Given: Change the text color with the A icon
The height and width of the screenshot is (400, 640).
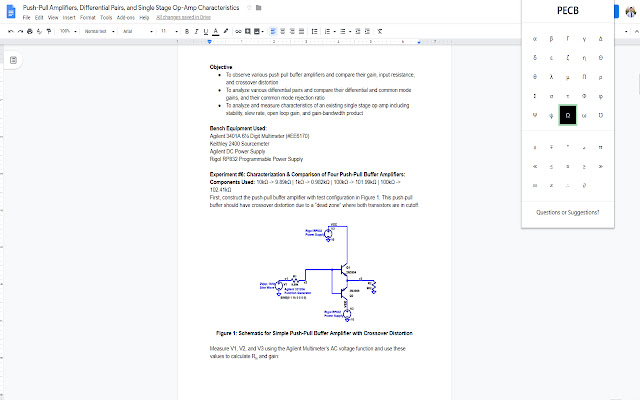Looking at the screenshot, I should (x=216, y=31).
